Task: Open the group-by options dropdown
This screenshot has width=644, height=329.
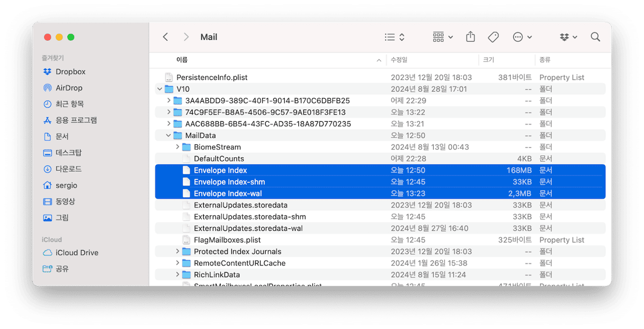Action: tap(443, 37)
